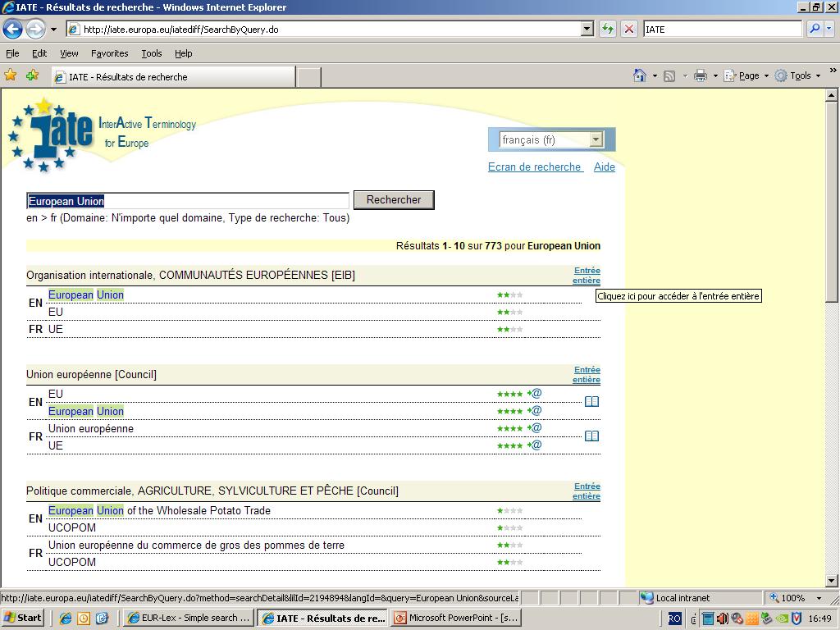
Task: Click the @ reference icon beside Council EU term
Action: [536, 393]
